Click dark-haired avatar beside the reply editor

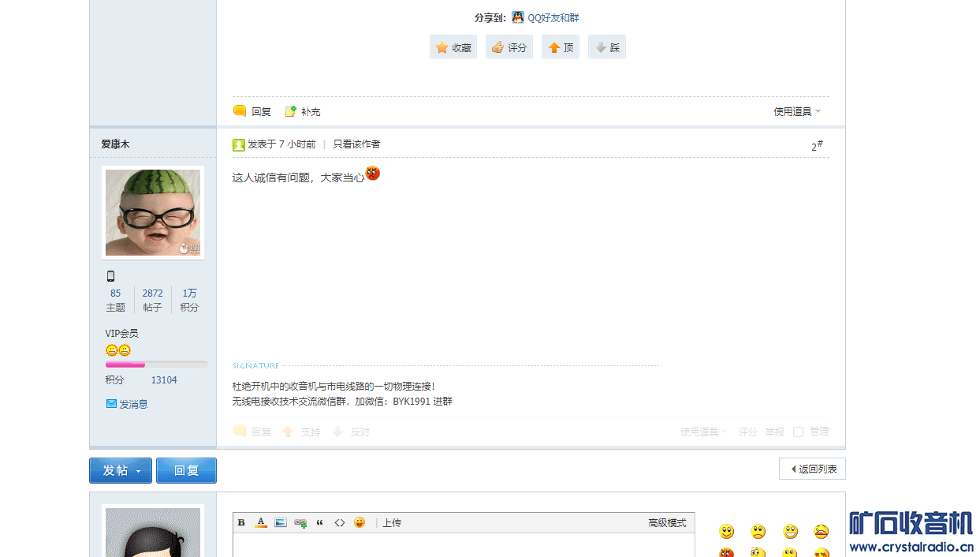tap(153, 533)
